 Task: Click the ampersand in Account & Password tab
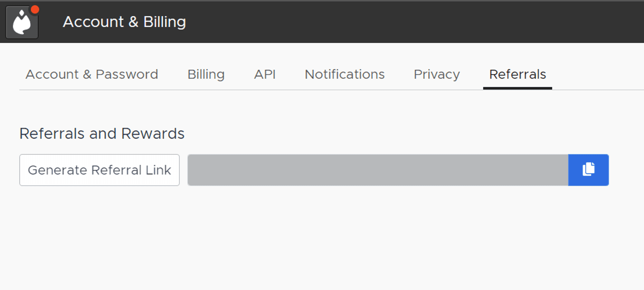pyautogui.click(x=87, y=74)
